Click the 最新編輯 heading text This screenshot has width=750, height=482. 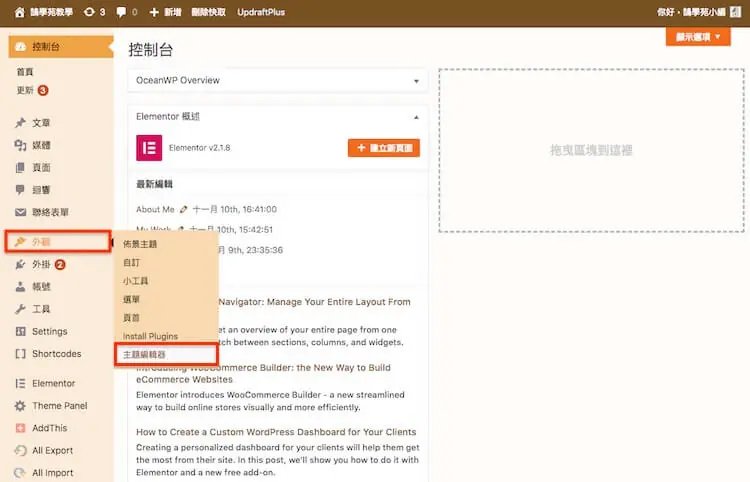(154, 184)
